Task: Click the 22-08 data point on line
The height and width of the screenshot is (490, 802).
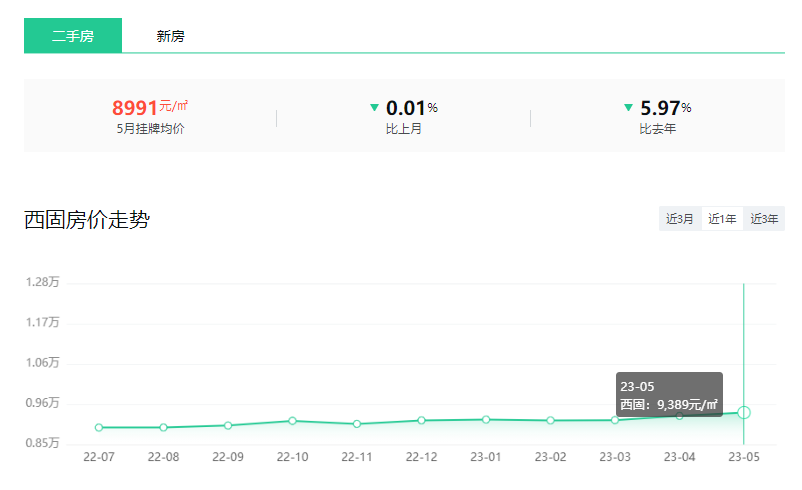Action: (163, 427)
